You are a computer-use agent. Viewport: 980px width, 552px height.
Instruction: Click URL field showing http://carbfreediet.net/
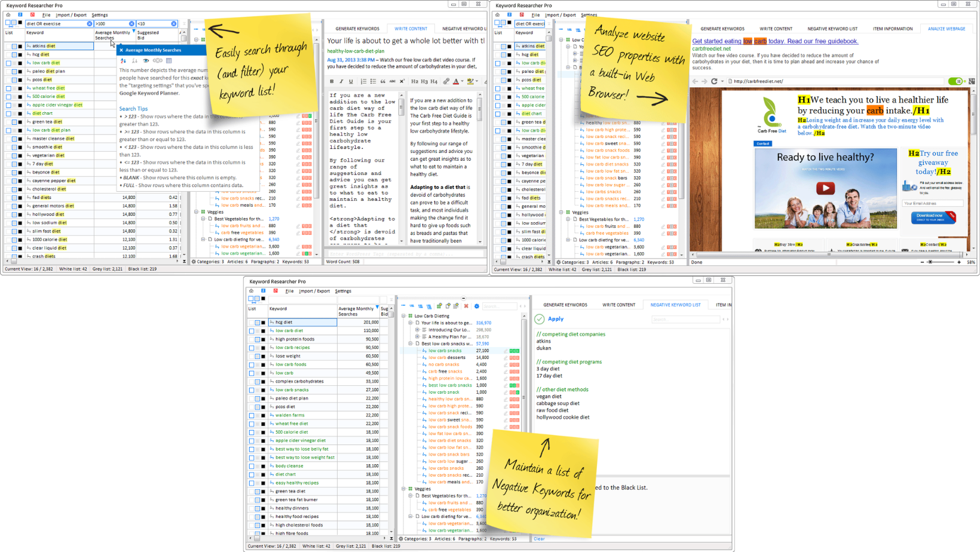(x=835, y=81)
